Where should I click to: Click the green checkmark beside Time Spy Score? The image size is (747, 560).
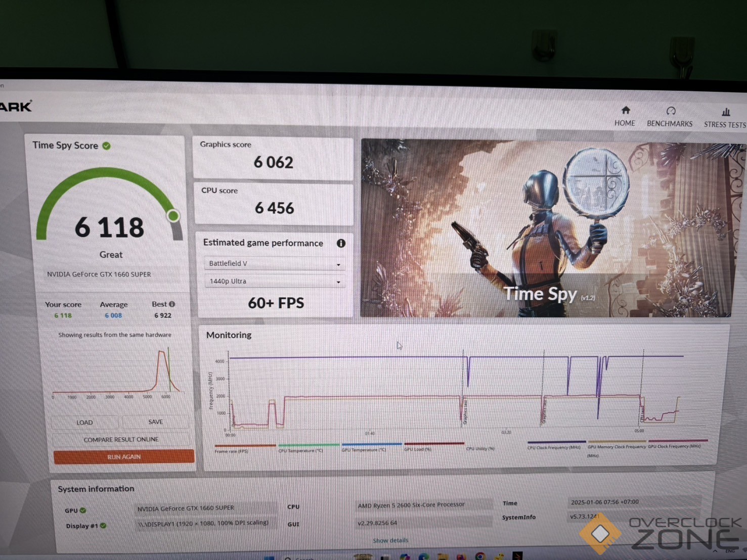pos(106,146)
